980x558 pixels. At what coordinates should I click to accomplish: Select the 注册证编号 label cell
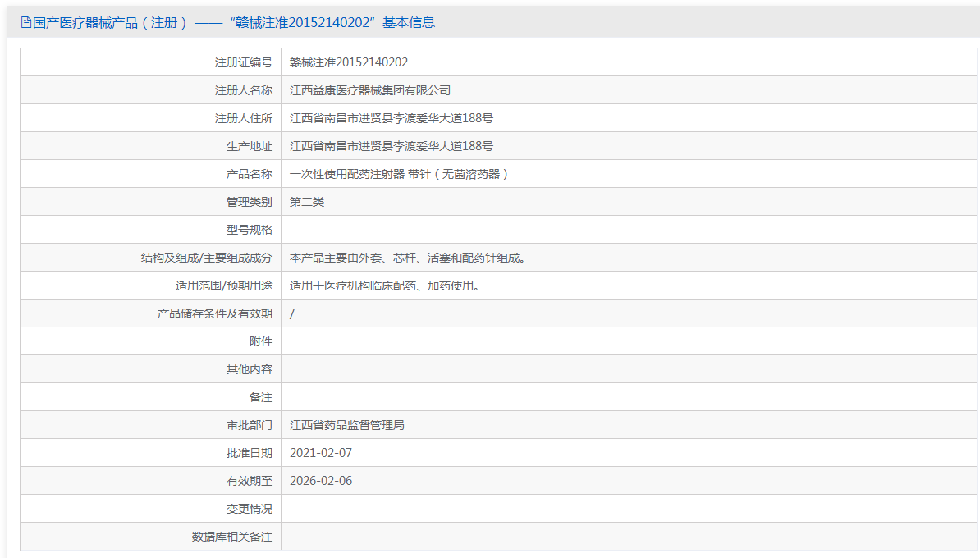(151, 62)
